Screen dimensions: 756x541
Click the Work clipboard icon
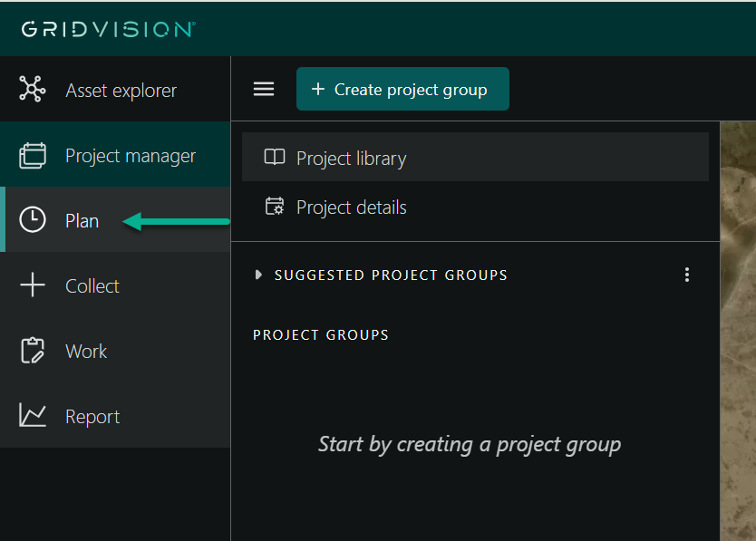[33, 351]
